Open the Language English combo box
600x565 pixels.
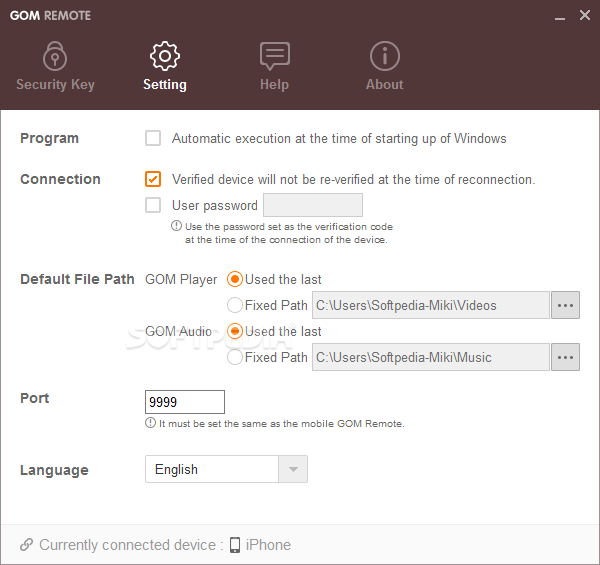[226, 469]
